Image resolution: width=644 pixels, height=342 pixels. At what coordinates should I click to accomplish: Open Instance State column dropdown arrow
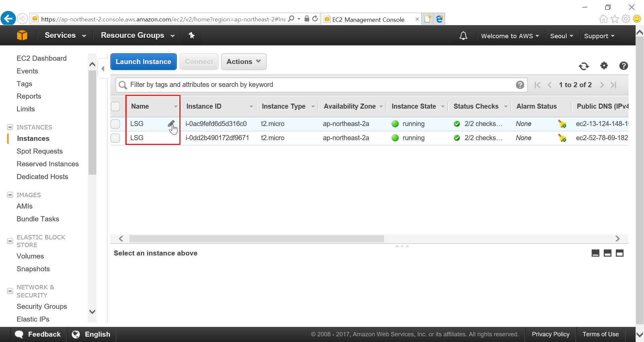(x=443, y=107)
